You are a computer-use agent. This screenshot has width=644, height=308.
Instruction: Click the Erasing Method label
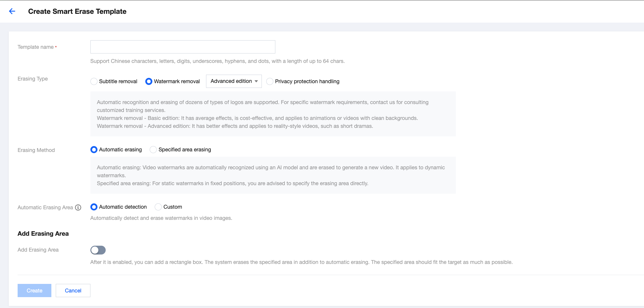[x=36, y=150]
